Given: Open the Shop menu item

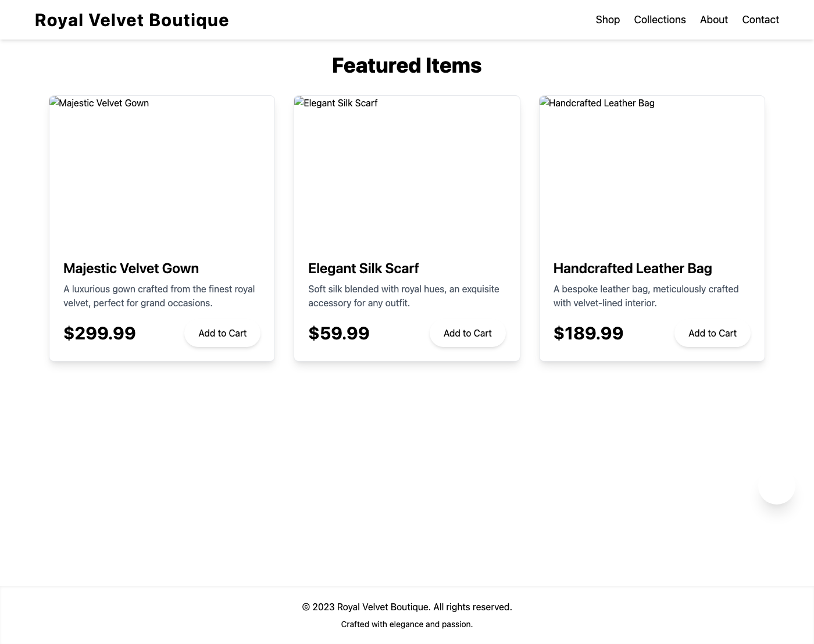Looking at the screenshot, I should click(608, 19).
